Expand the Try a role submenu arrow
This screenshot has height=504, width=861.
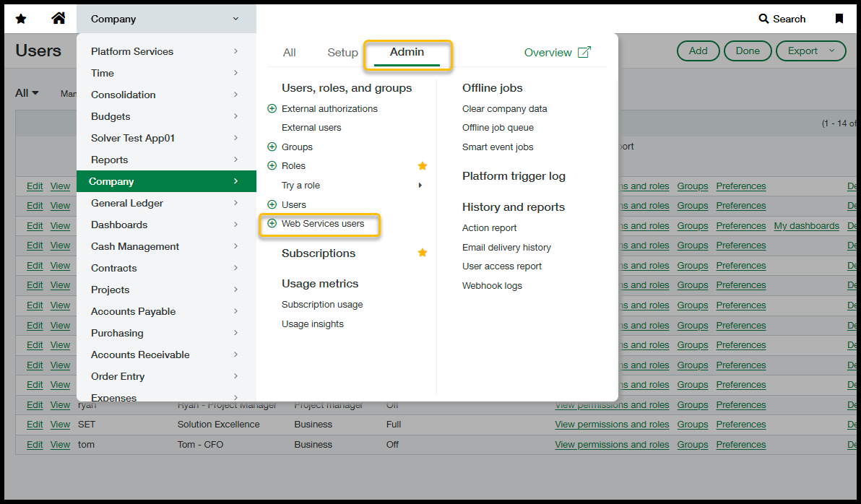[420, 186]
